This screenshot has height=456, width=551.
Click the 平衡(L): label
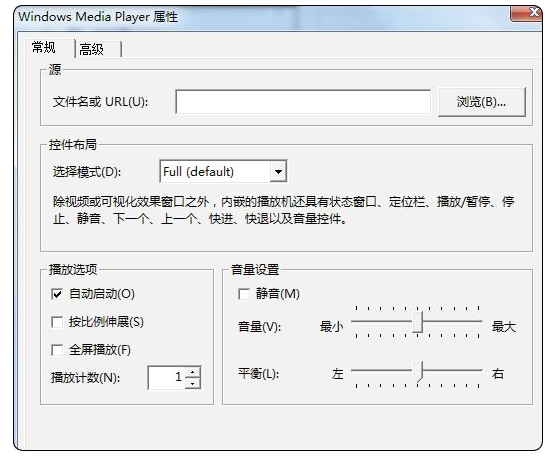click(259, 373)
